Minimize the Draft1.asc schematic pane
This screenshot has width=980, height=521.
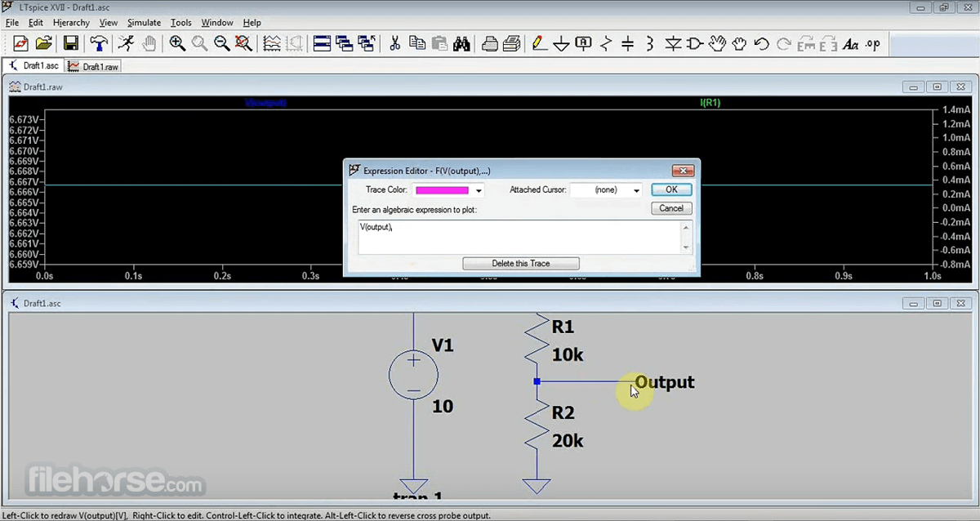pos(913,303)
